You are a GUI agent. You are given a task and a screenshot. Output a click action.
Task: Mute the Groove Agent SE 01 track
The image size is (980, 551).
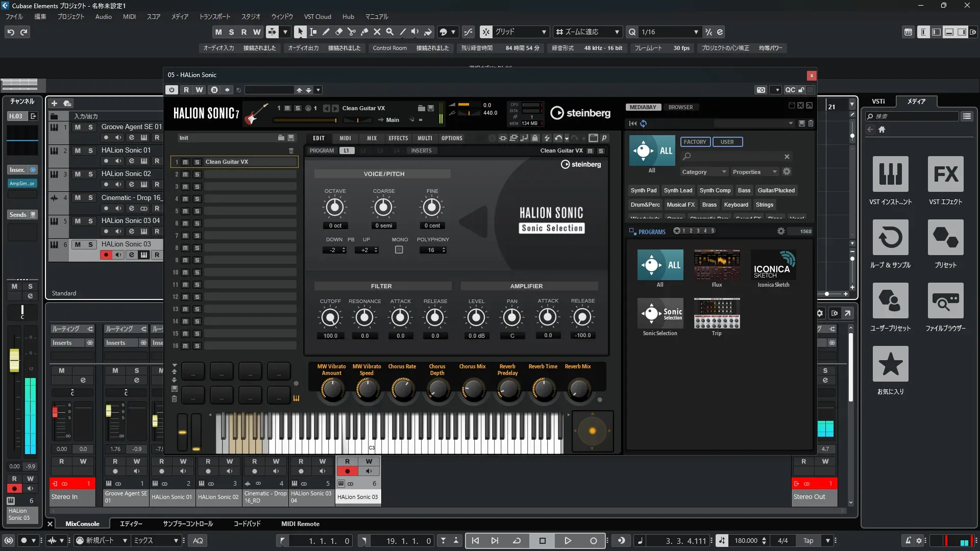click(x=78, y=127)
